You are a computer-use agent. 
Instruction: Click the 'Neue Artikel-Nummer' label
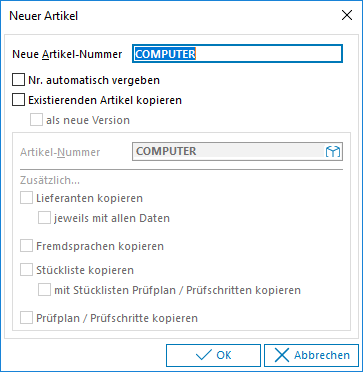[x=67, y=54]
